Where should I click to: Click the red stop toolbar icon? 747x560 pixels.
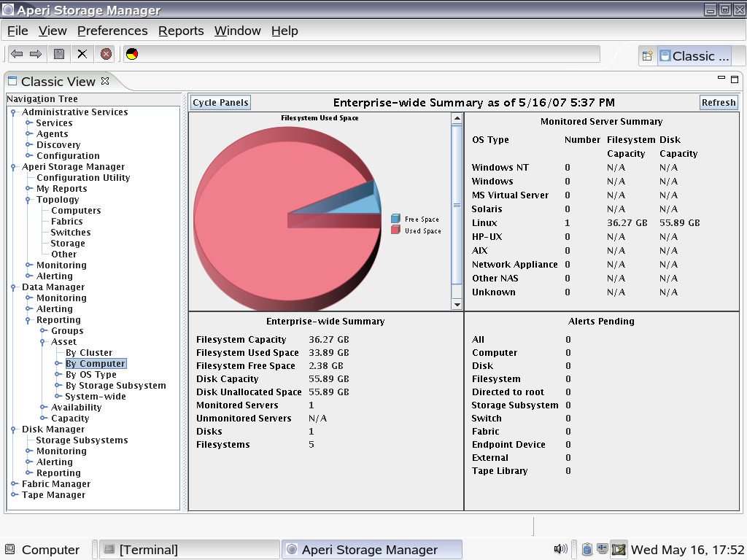pos(107,54)
